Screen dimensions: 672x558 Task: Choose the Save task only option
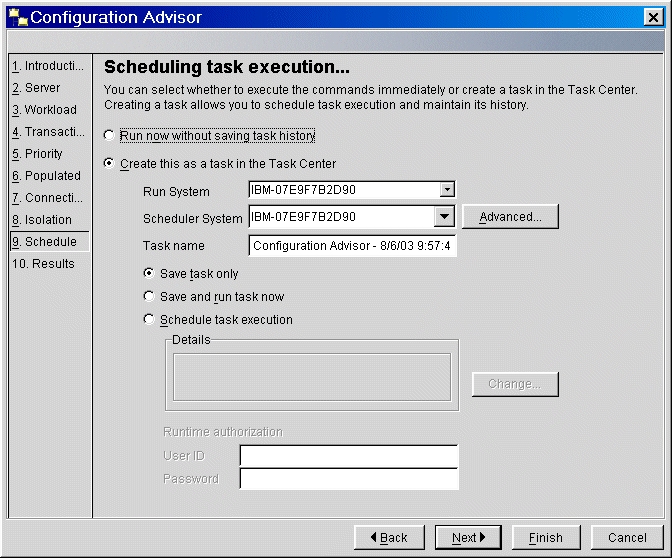(x=149, y=273)
